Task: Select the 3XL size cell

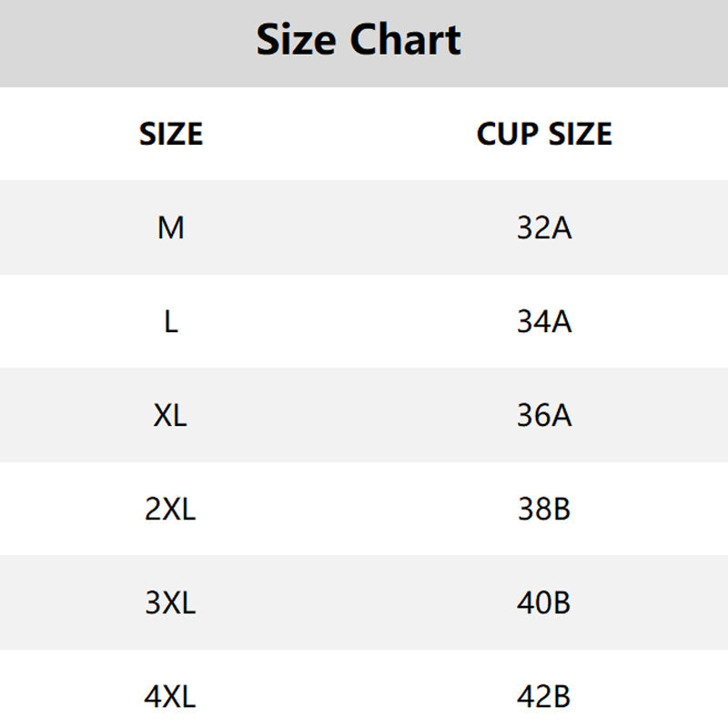Action: click(x=170, y=602)
